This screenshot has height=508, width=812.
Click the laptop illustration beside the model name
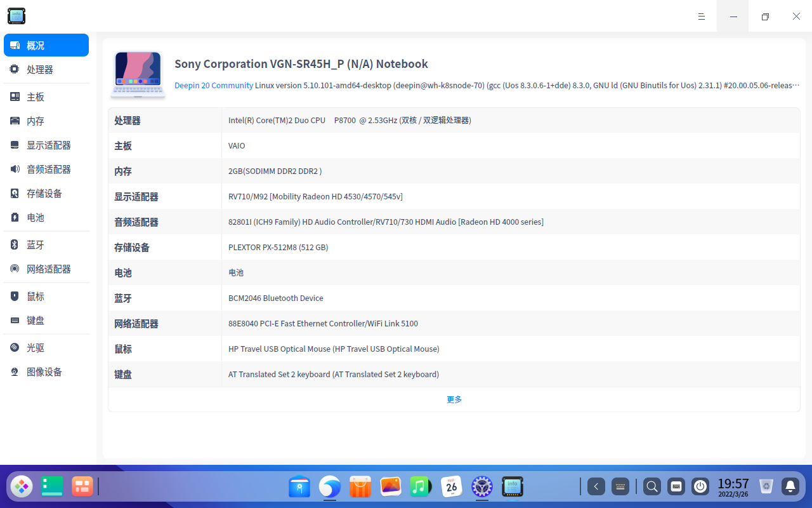click(138, 74)
